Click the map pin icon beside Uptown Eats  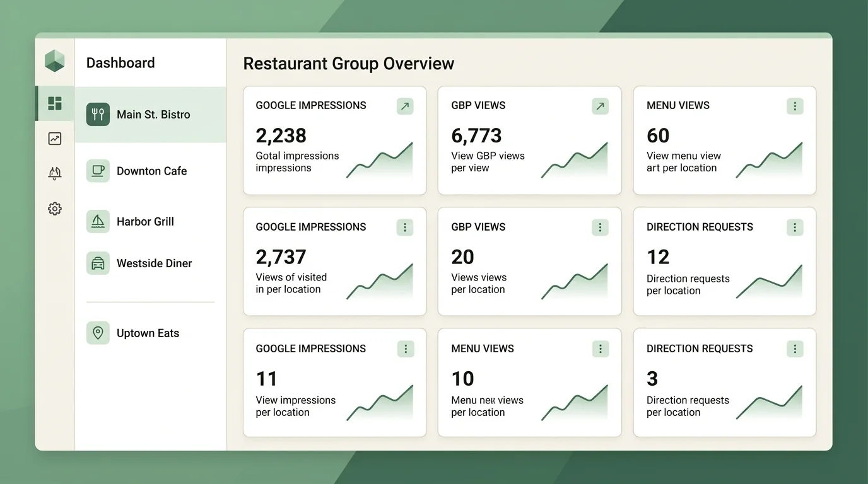click(98, 333)
